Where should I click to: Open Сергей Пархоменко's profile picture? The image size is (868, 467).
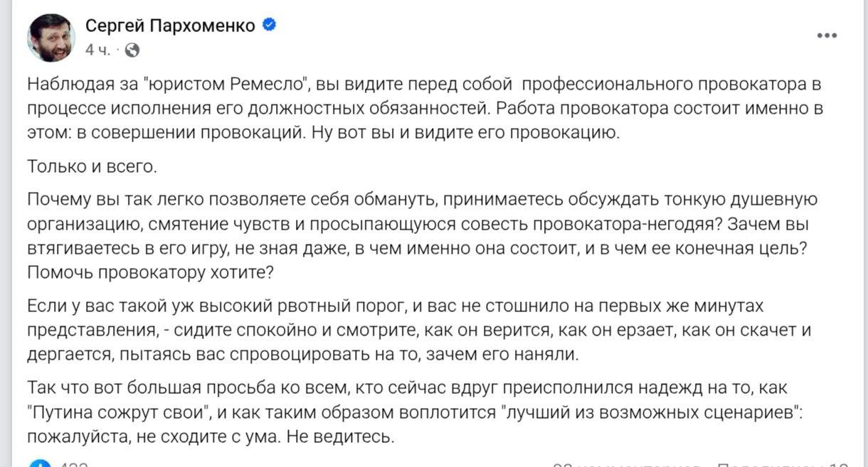click(51, 37)
